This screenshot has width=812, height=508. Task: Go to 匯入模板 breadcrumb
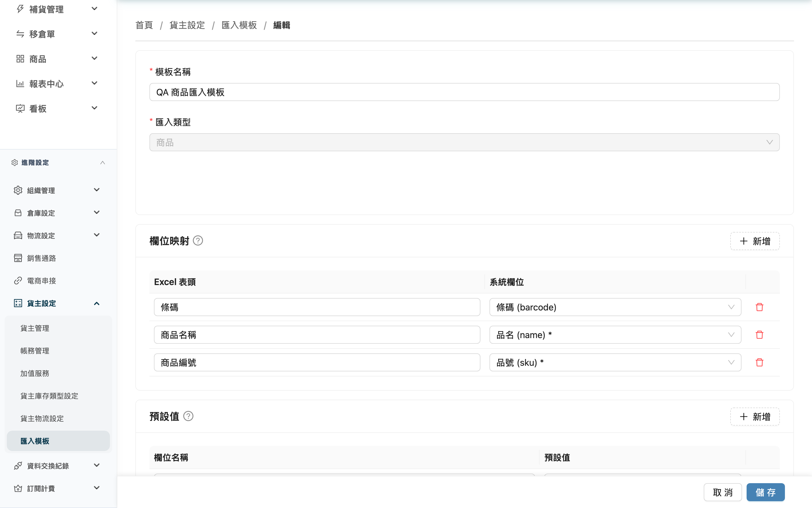click(x=239, y=25)
